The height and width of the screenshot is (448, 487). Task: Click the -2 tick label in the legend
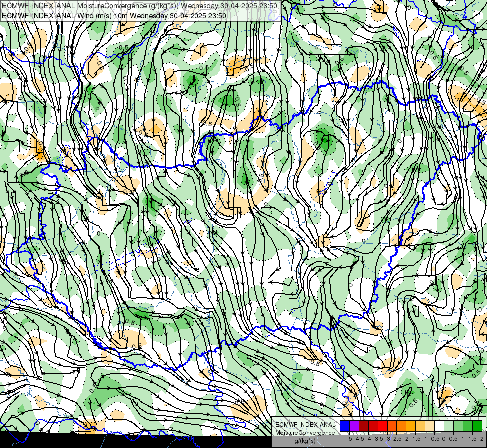click(x=406, y=439)
